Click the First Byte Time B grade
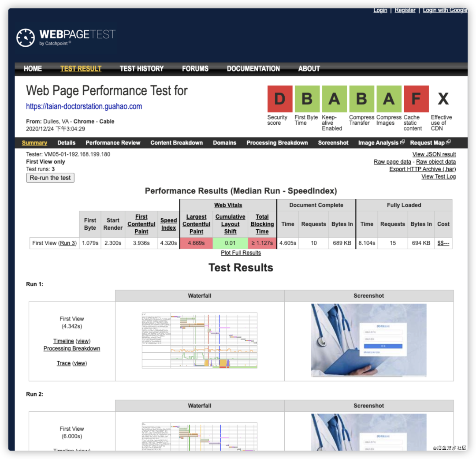This screenshot has height=459, width=476. 307,99
